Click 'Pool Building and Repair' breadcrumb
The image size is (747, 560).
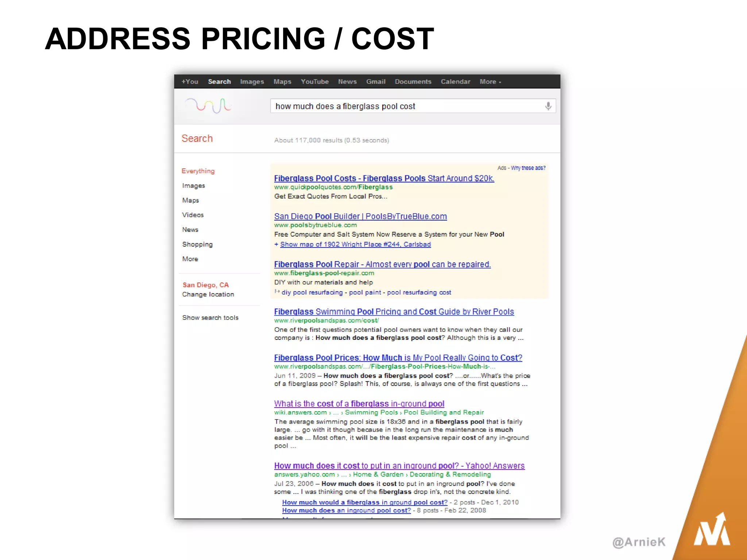click(x=444, y=412)
